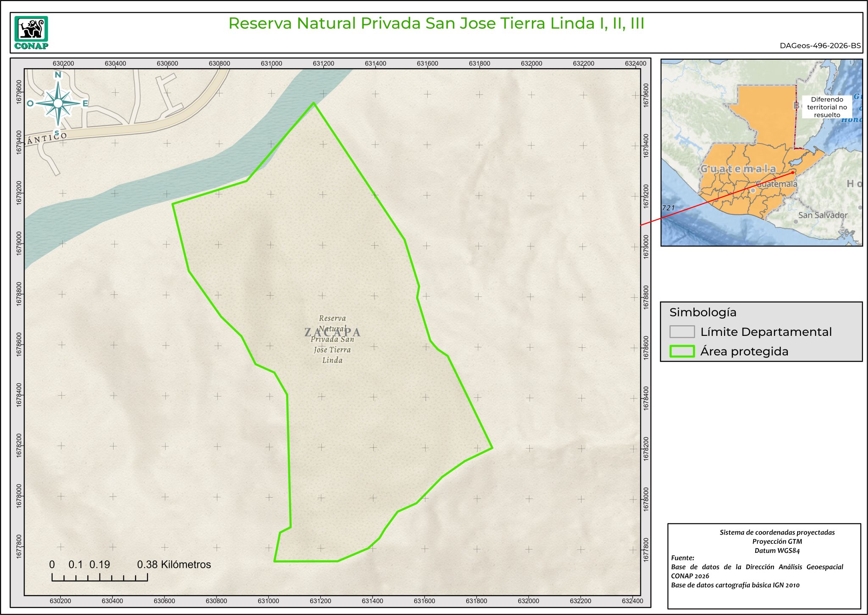The height and width of the screenshot is (615, 868).
Task: Click the red location dot in inset
Action: 793,172
